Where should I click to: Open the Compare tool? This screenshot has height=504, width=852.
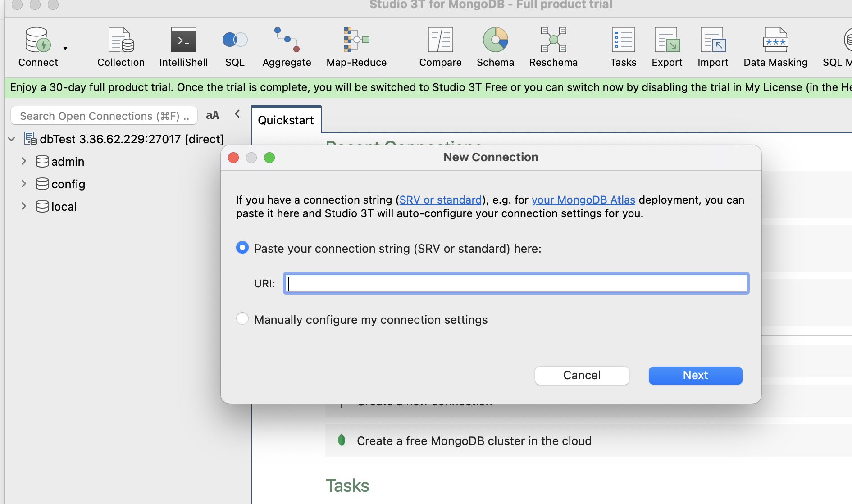(440, 47)
